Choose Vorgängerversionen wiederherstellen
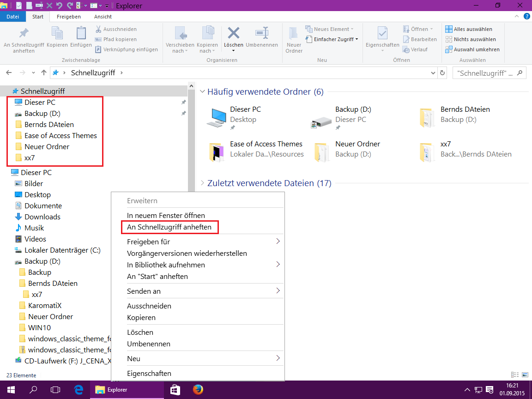 [x=187, y=254]
